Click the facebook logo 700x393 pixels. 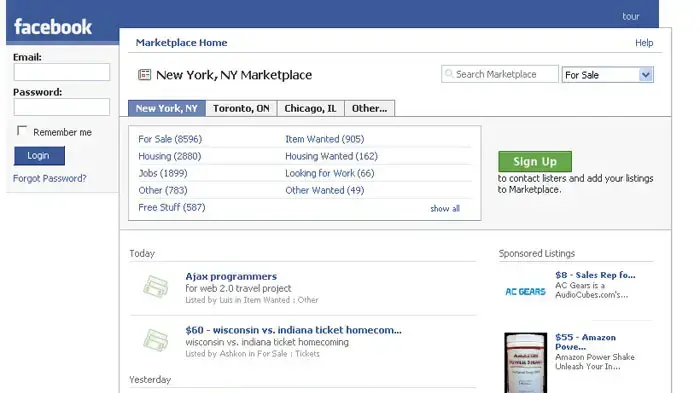point(53,27)
